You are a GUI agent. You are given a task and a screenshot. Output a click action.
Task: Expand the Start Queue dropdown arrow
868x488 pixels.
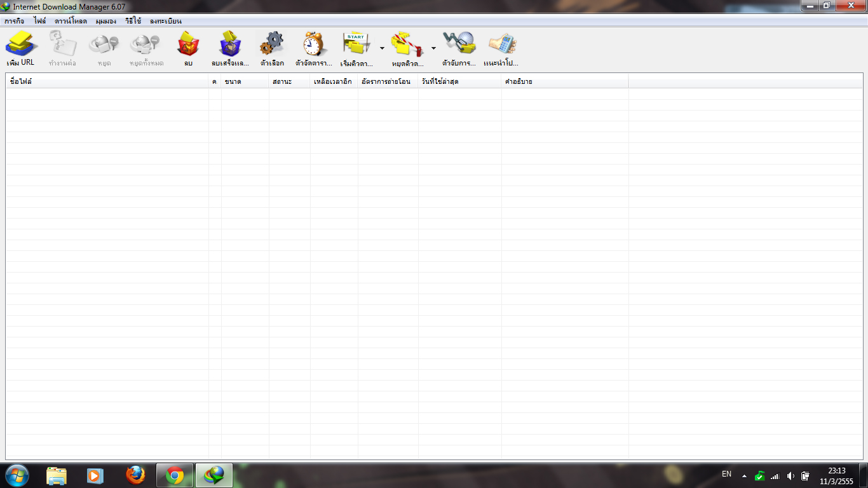click(382, 47)
